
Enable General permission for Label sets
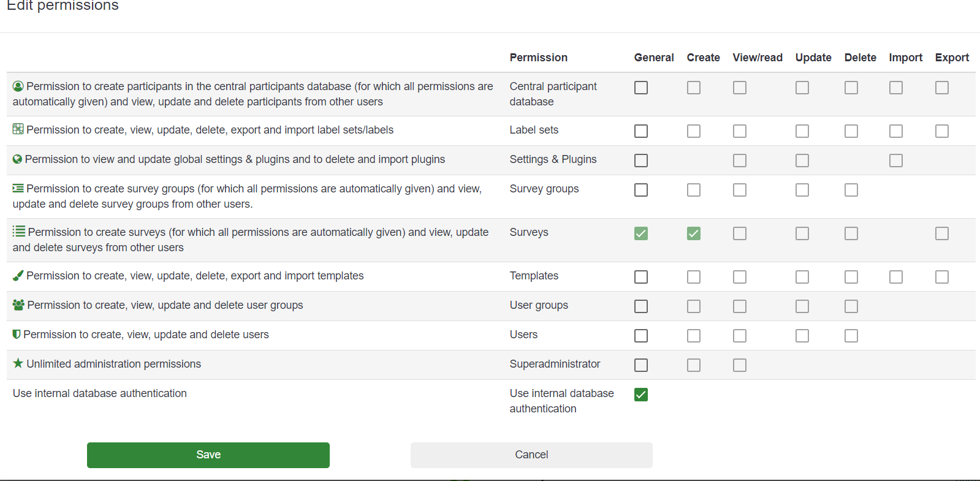coord(641,131)
